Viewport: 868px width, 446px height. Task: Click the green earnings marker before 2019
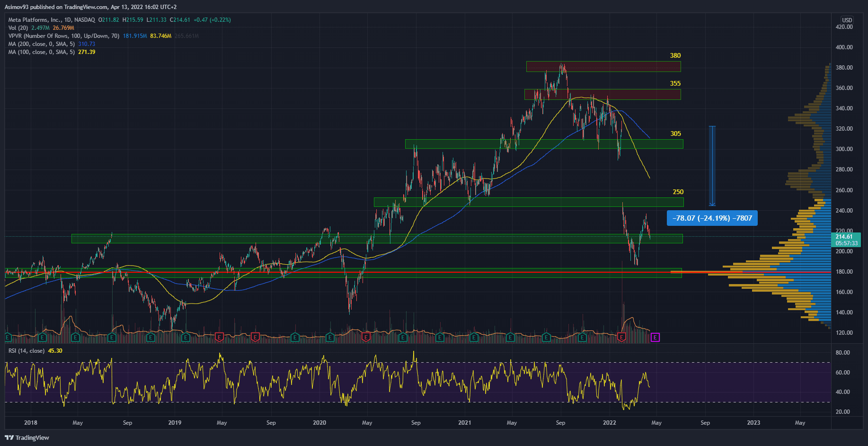(150, 337)
